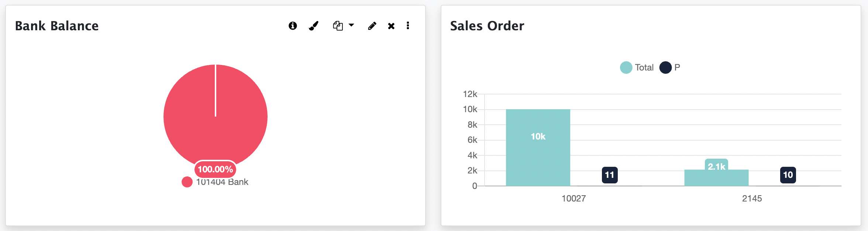Select the 2.1k Total bar
This screenshot has width=868, height=231.
tap(716, 178)
